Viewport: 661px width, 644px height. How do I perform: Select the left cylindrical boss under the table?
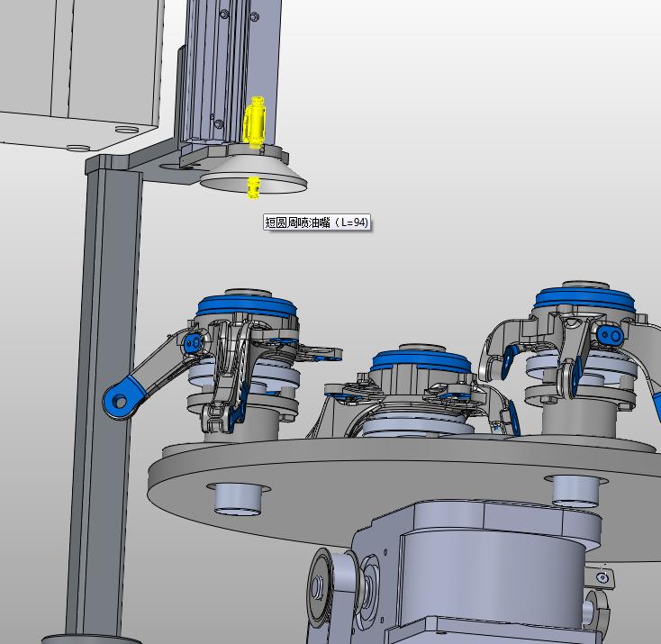click(238, 498)
